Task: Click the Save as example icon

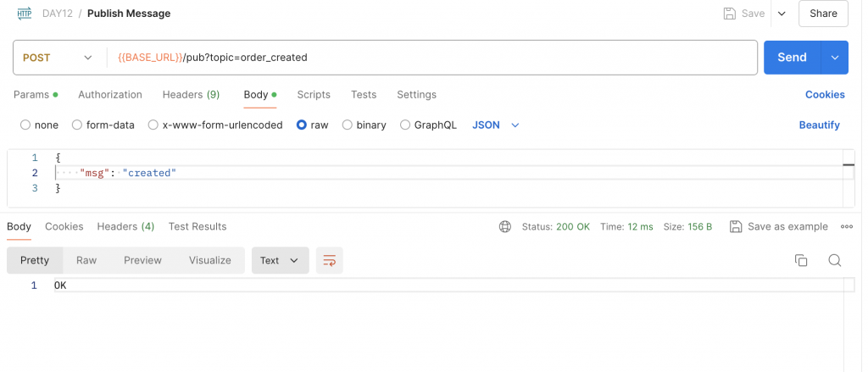Action: click(736, 226)
